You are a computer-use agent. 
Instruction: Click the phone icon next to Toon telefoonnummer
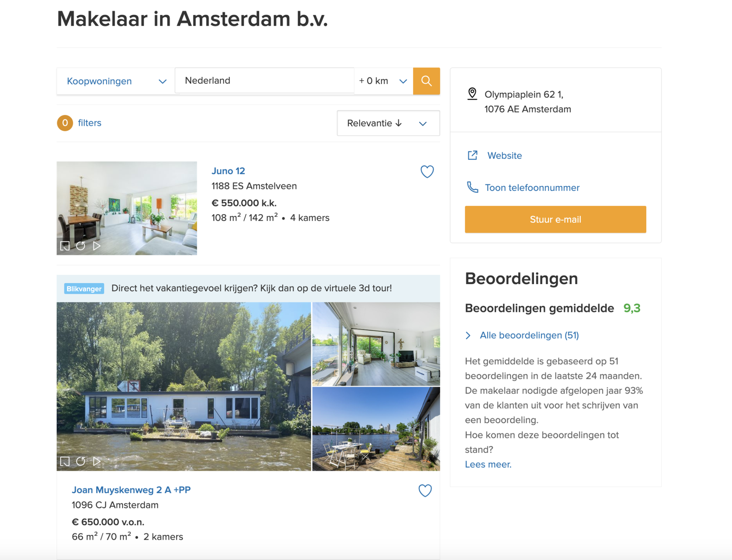pyautogui.click(x=472, y=188)
